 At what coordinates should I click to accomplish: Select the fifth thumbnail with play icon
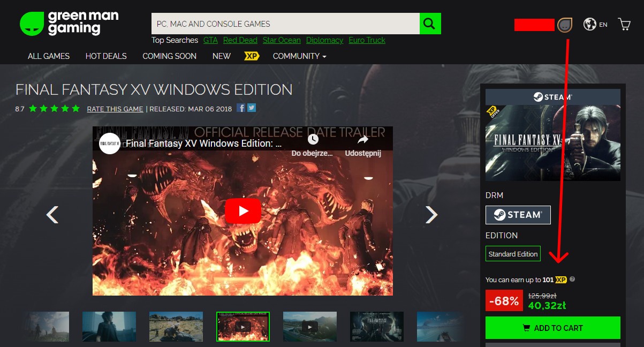click(310, 327)
